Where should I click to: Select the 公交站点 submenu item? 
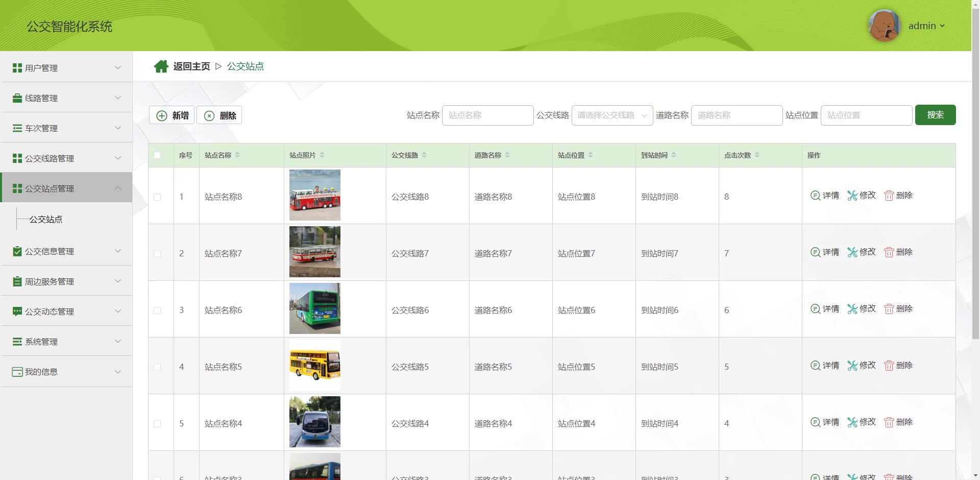click(46, 219)
